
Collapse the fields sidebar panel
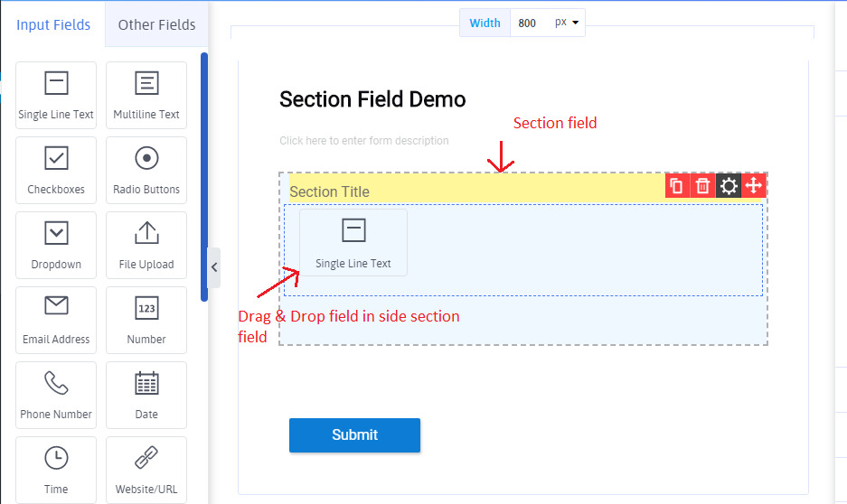click(213, 267)
